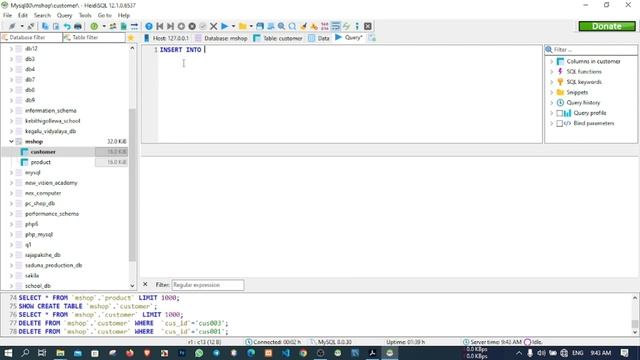Switch to the Database: mshop tab
Image resolution: width=640 pixels, height=360 pixels.
click(x=221, y=38)
